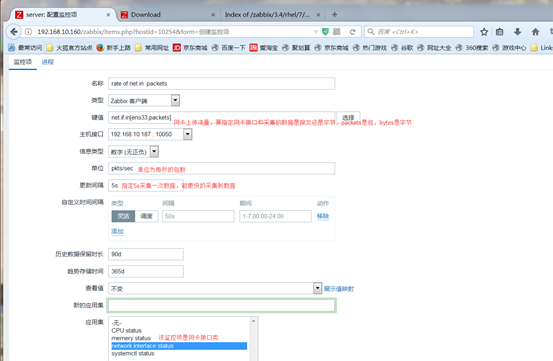Click the 名称 field 'rate of net in packets'
Viewport: 553px width, 361px height.
click(x=221, y=84)
